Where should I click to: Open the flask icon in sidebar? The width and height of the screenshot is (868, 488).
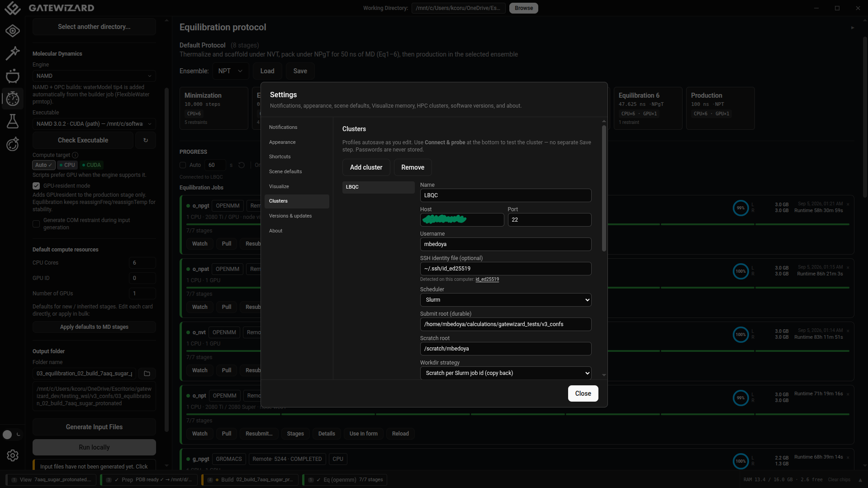point(13,121)
